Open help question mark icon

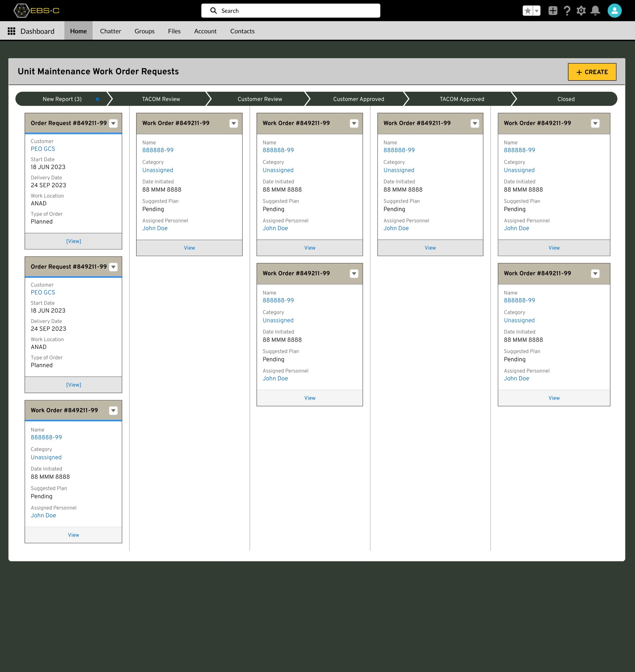click(x=567, y=11)
